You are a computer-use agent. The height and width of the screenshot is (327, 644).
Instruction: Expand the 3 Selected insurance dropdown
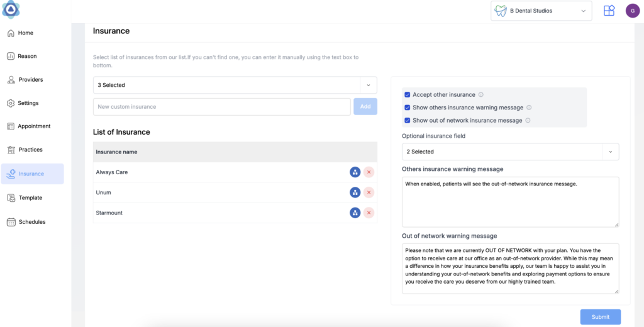click(235, 85)
